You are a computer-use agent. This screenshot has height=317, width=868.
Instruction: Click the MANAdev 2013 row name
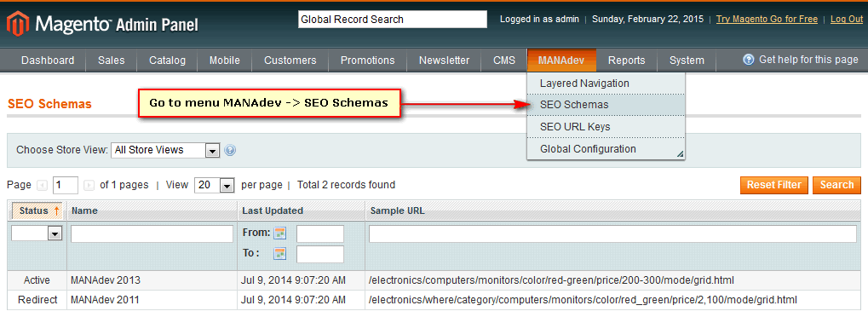(x=105, y=280)
